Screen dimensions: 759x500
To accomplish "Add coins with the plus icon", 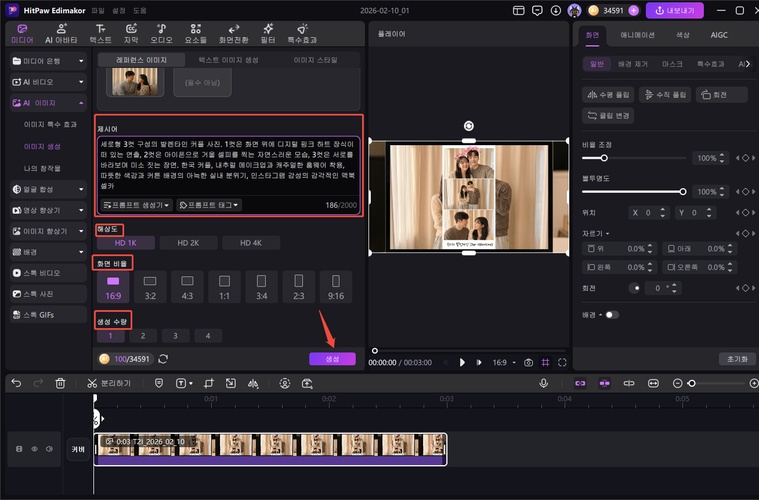I will pyautogui.click(x=634, y=10).
